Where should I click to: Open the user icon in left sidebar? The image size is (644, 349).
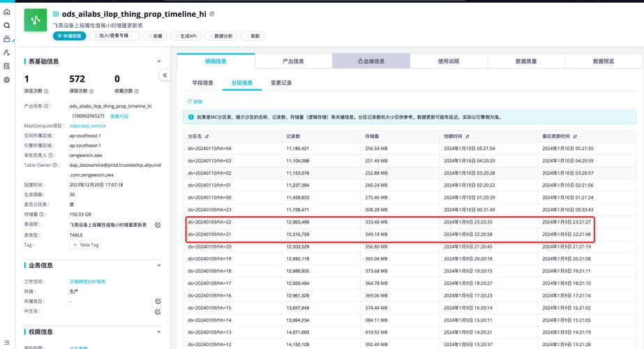coord(6,52)
